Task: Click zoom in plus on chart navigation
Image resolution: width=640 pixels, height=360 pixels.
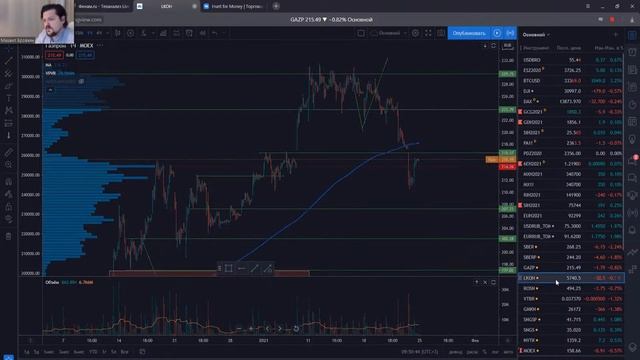Action: (x=251, y=329)
